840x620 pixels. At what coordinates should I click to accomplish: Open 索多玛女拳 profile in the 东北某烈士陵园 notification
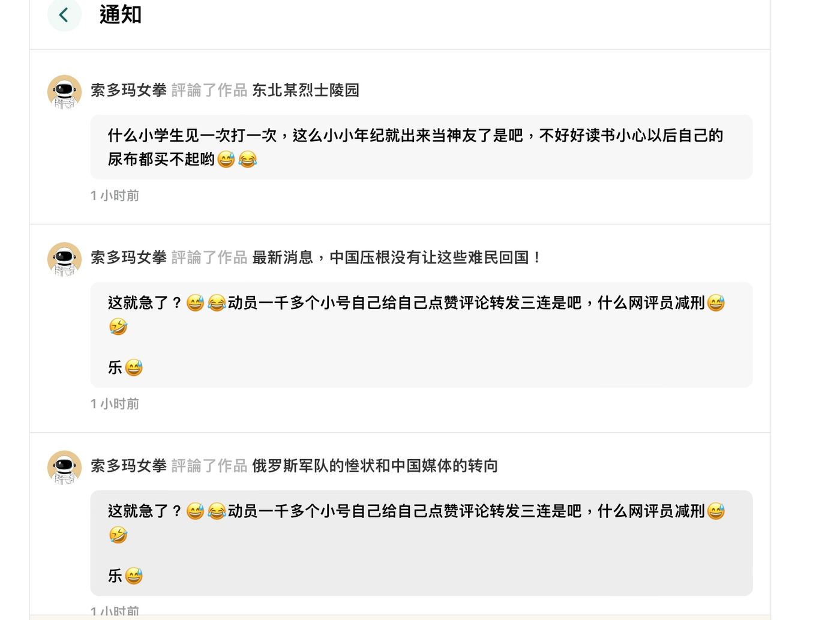(128, 90)
